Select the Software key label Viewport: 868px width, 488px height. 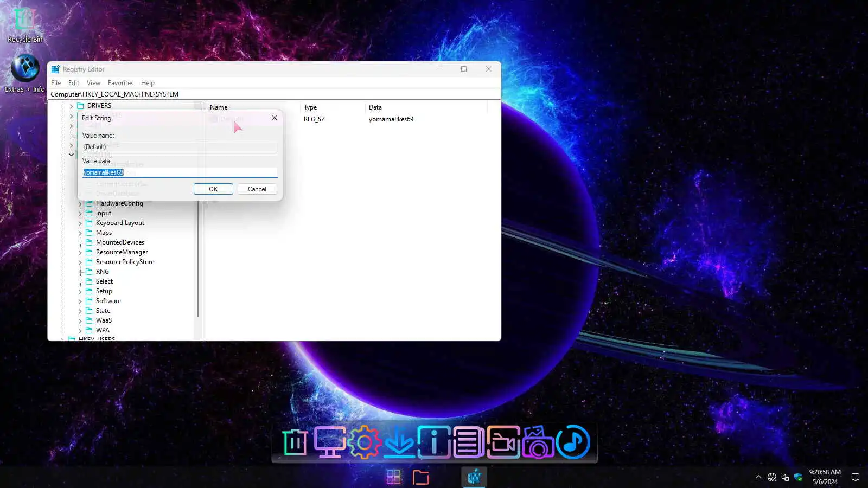click(108, 301)
